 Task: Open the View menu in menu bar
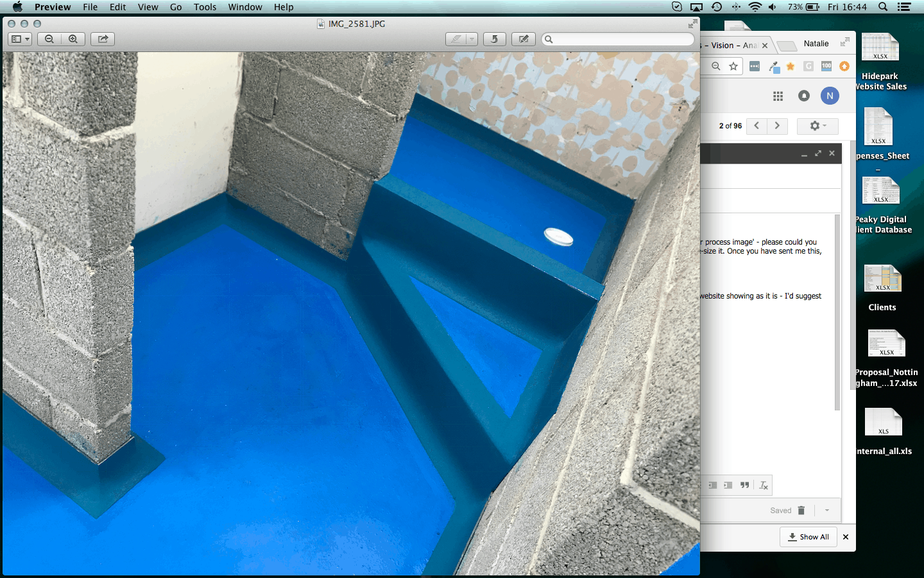coord(148,7)
